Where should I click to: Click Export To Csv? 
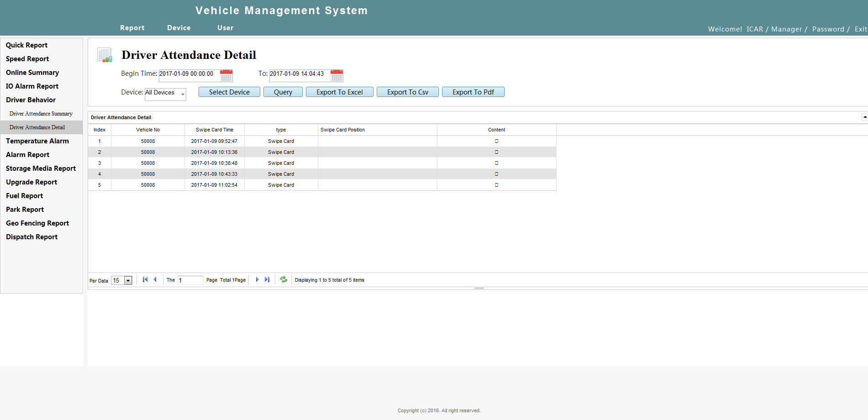tap(408, 92)
